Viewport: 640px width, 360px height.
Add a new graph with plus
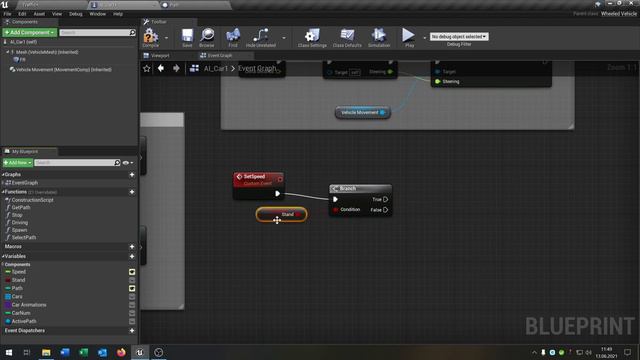coord(132,175)
